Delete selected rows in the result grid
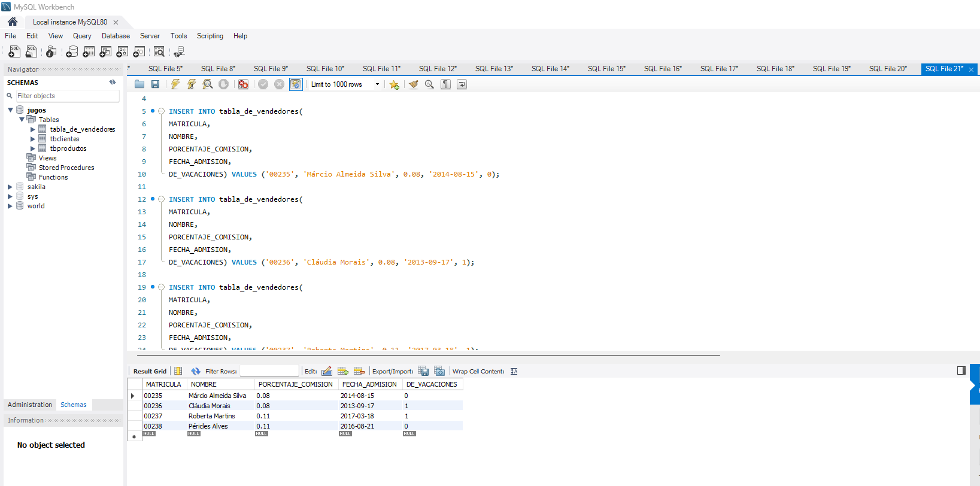 (x=359, y=371)
